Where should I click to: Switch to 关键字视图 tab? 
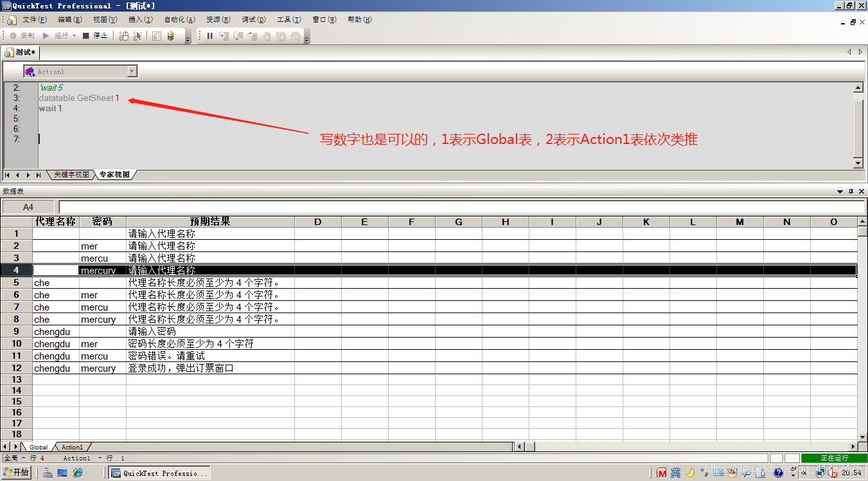[x=71, y=175]
